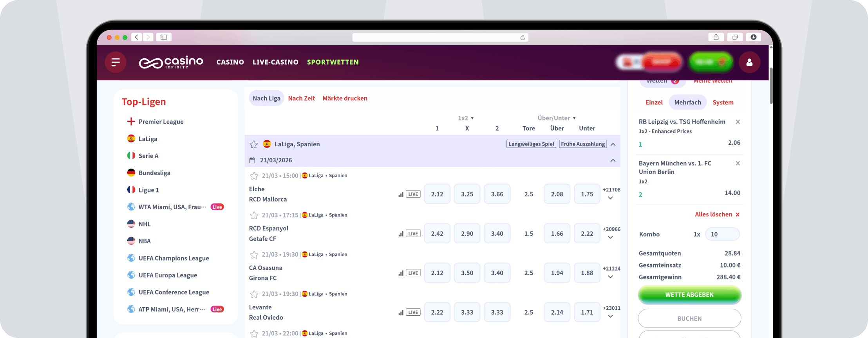Click Frühe Auszahlung tag

pyautogui.click(x=583, y=144)
